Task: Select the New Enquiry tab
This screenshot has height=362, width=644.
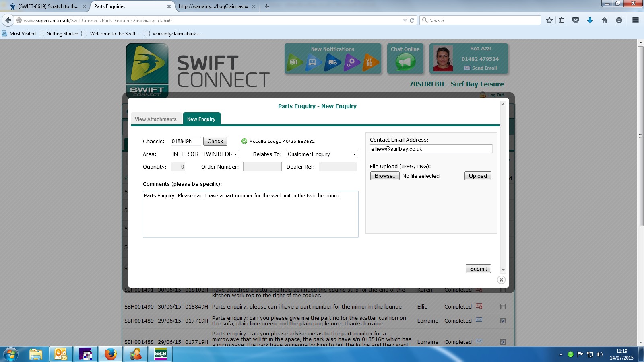Action: tap(201, 119)
